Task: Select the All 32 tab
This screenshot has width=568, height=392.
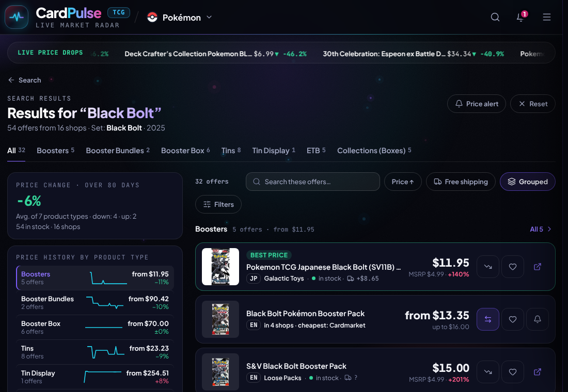Action: [17, 151]
